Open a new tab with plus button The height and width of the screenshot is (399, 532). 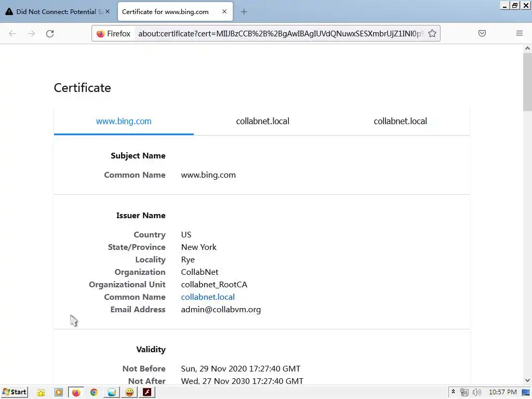[244, 12]
